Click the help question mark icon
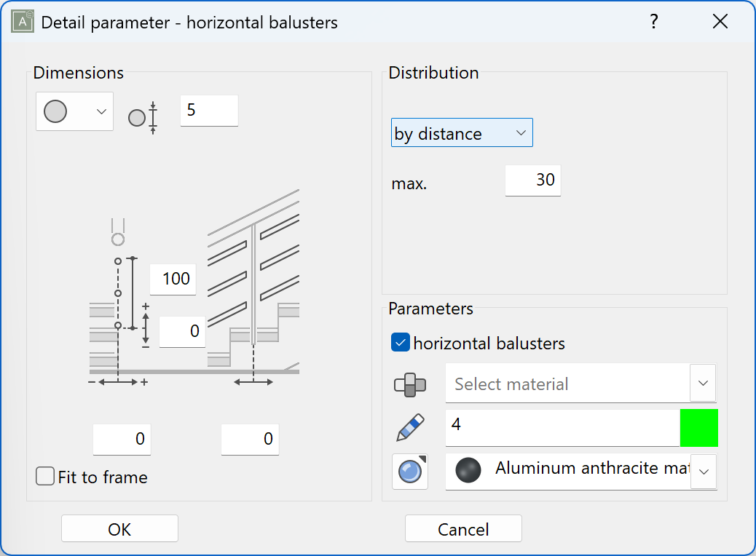This screenshot has height=556, width=756. point(653,22)
